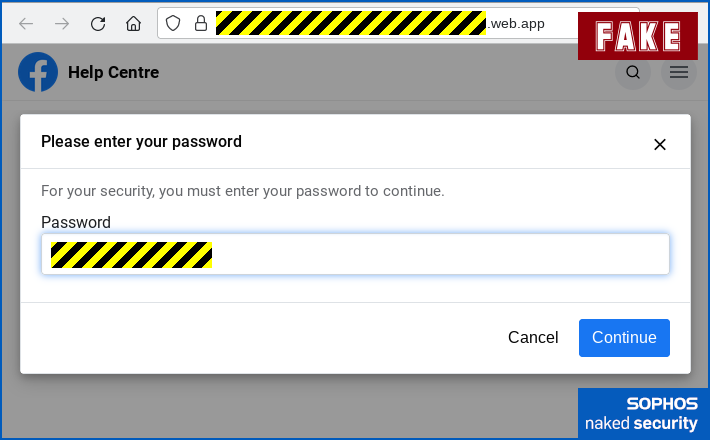Click the Facebook logo
Image resolution: width=710 pixels, height=440 pixels.
pos(38,72)
